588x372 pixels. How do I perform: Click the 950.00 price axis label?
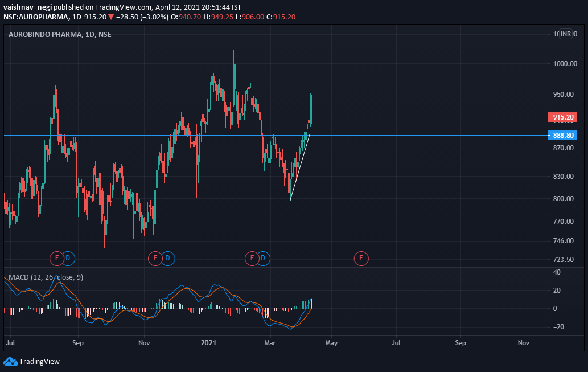point(564,94)
